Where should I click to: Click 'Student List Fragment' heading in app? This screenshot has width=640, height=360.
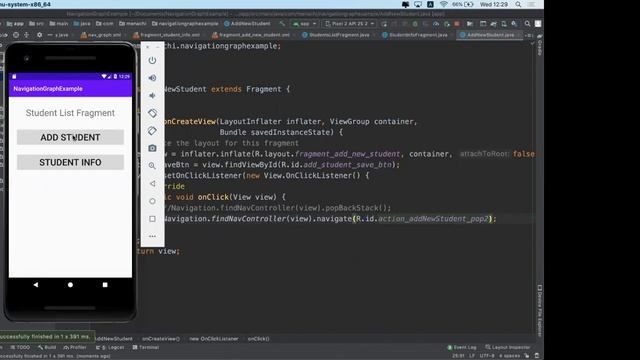(x=70, y=113)
